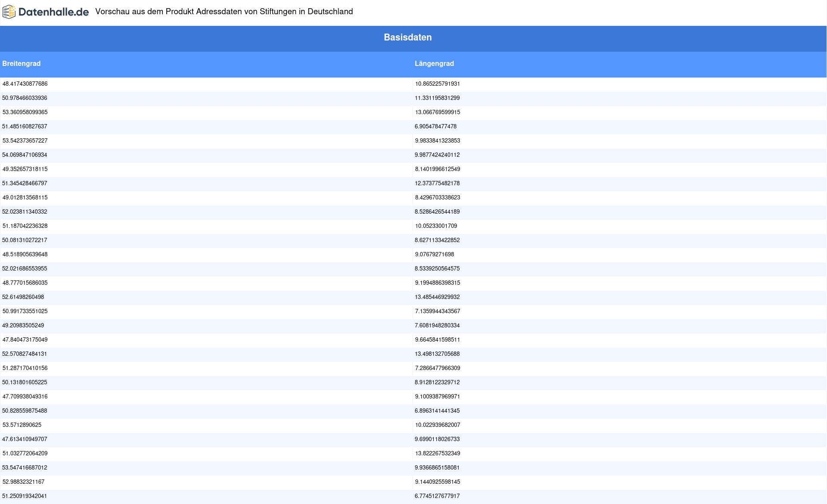827x504 pixels.
Task: Select the Breitengrad column header
Action: click(22, 64)
